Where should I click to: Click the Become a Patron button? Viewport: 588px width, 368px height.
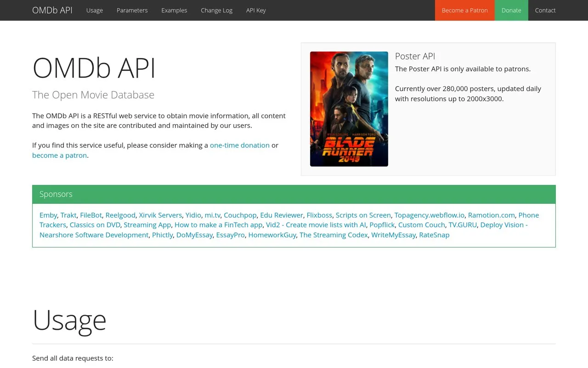pyautogui.click(x=465, y=10)
